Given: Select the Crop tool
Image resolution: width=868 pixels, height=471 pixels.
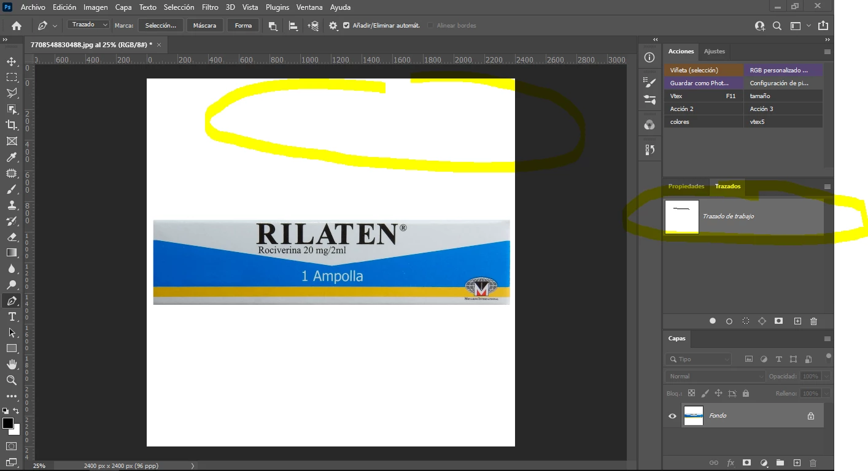Looking at the screenshot, I should click(11, 125).
